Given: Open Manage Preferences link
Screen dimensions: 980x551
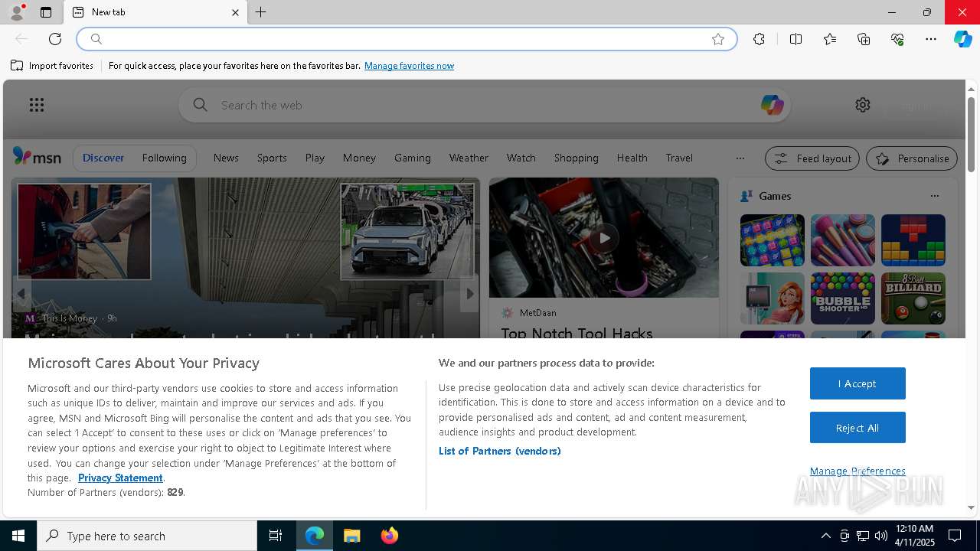Looking at the screenshot, I should (x=857, y=471).
